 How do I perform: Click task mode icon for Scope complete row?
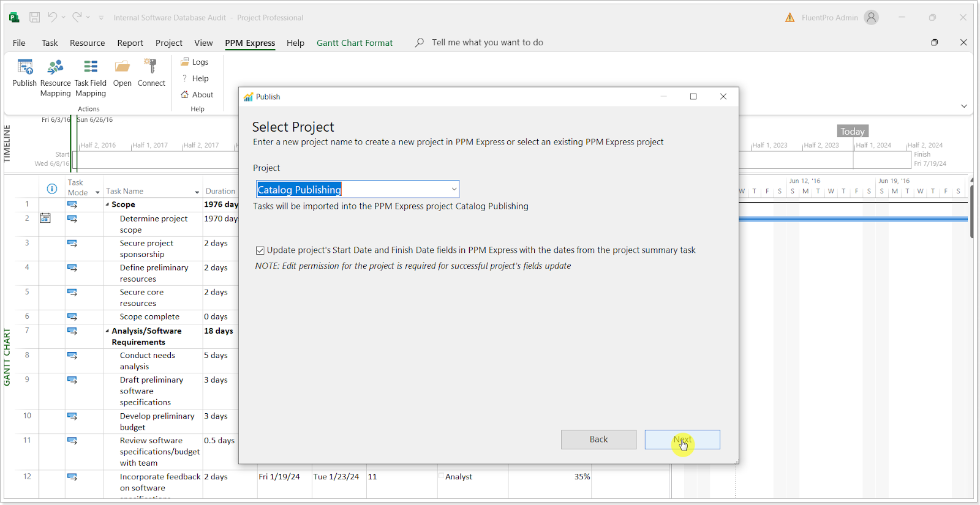point(72,316)
